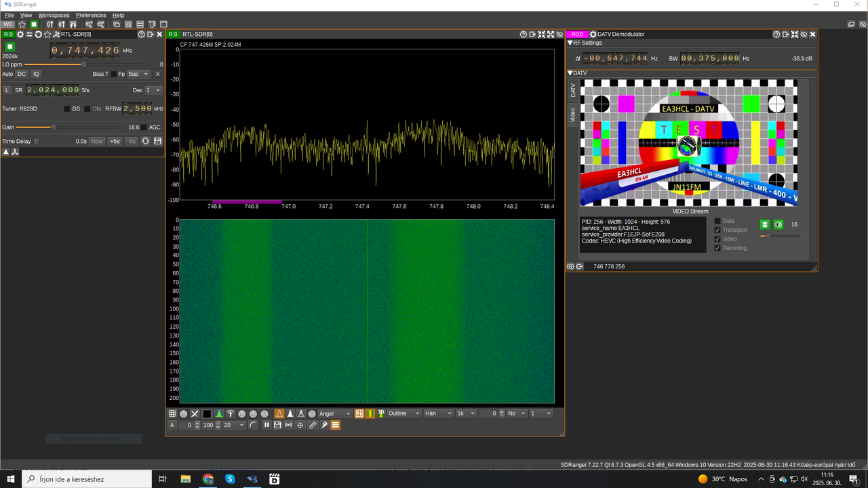Open RTL-SDR device settings gear
The height and width of the screenshot is (488, 868).
(20, 35)
